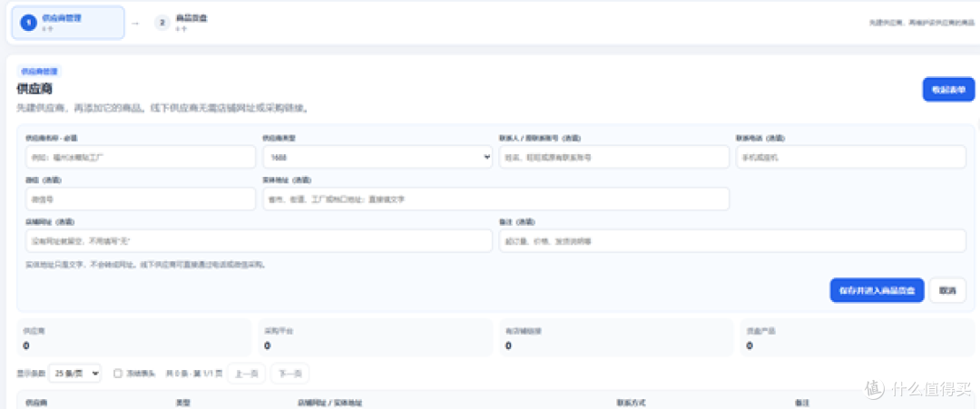Click the 上一页 previous page button
This screenshot has height=409, width=980.
click(246, 374)
